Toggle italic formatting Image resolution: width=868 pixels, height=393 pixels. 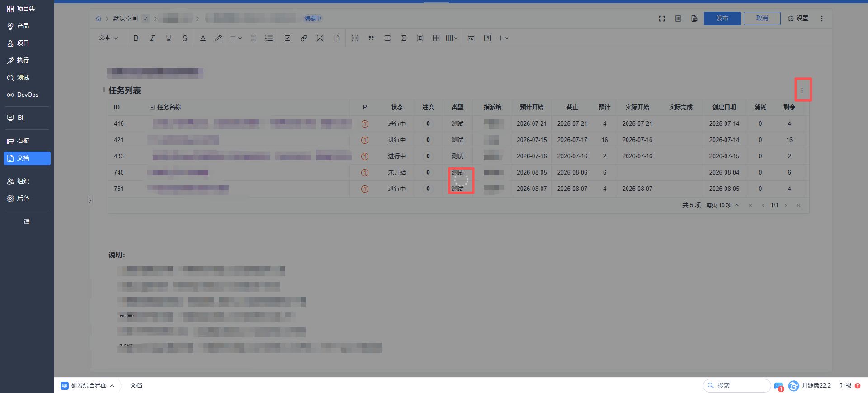[x=152, y=38]
